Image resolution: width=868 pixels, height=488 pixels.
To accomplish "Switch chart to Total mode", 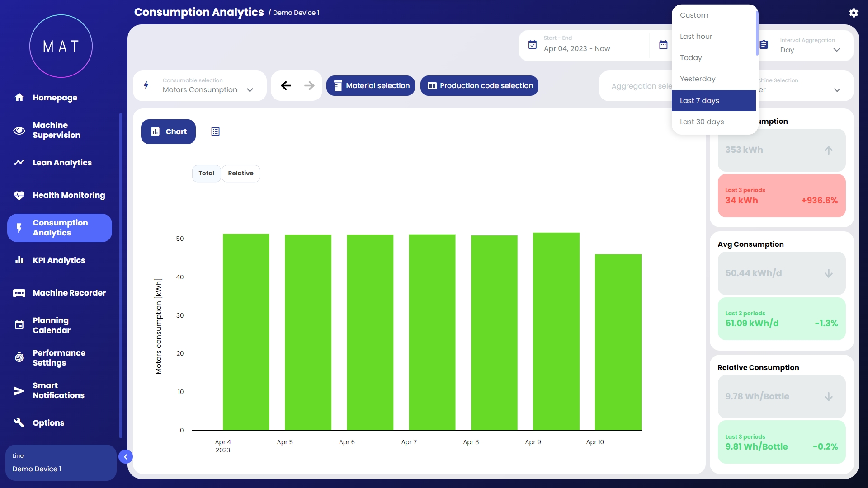I will coord(207,174).
